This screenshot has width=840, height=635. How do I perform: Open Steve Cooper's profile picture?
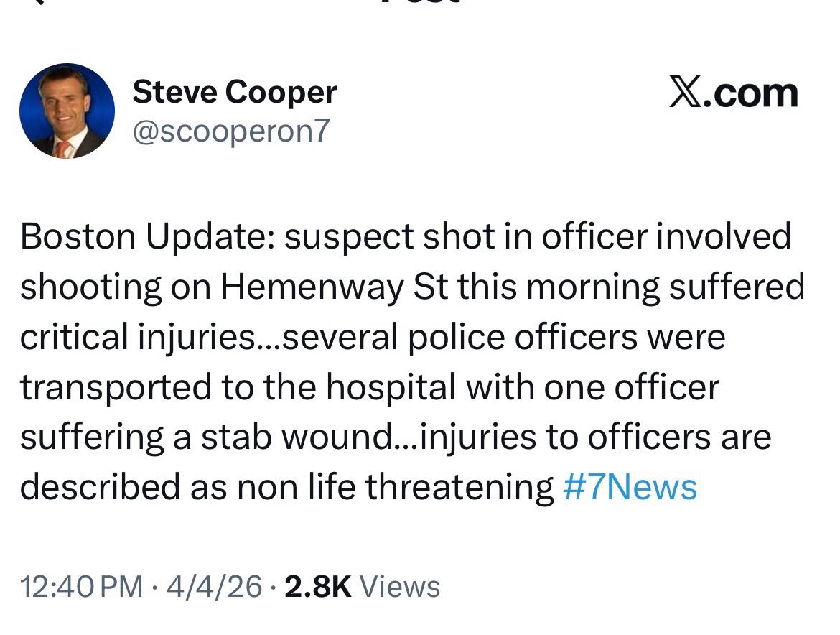pyautogui.click(x=67, y=111)
